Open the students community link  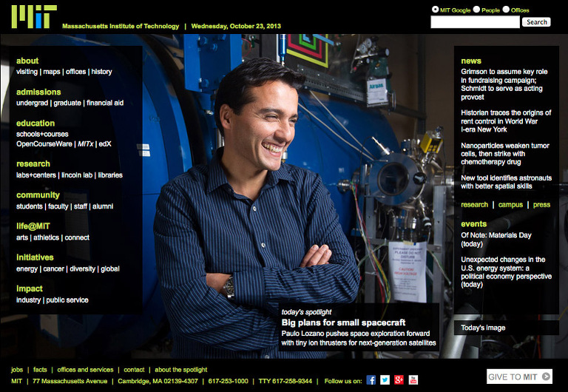click(x=30, y=206)
